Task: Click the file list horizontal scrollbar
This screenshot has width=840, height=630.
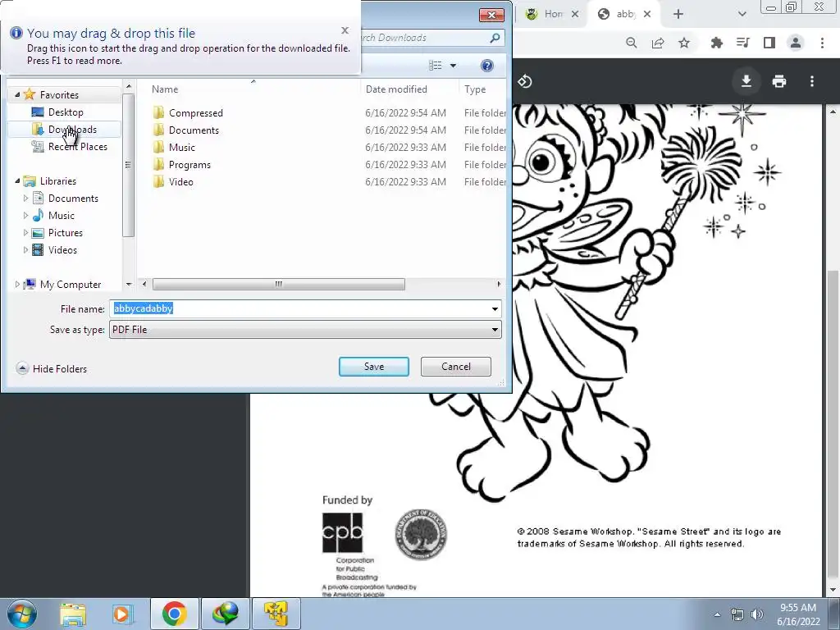Action: (279, 284)
